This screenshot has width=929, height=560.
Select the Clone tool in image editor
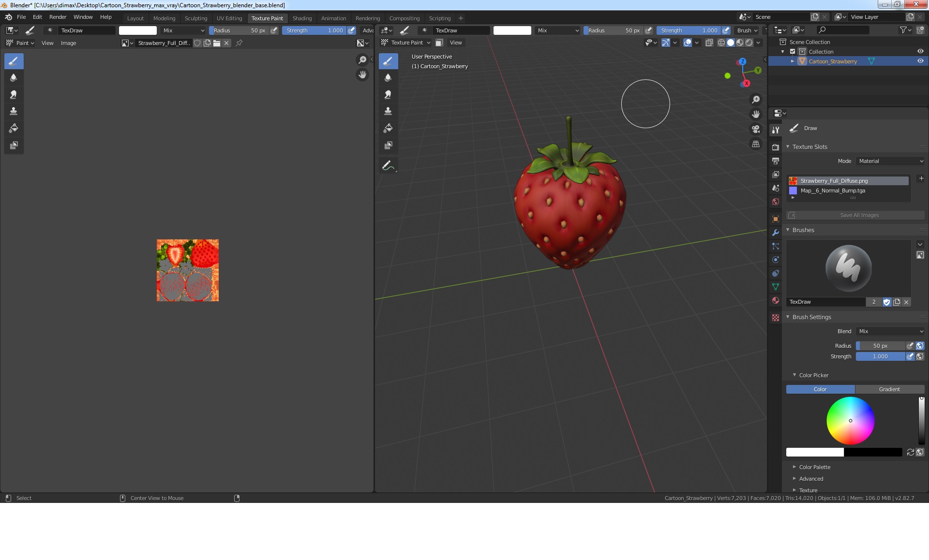coord(14,111)
